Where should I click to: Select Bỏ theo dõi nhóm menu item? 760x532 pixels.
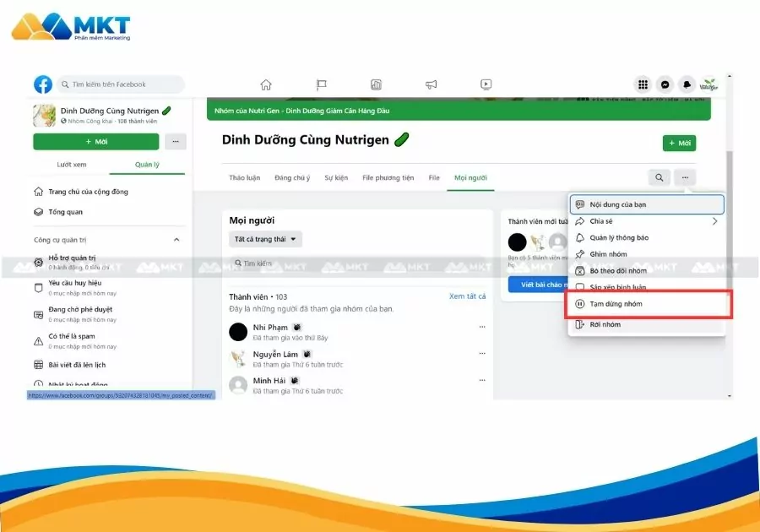(647, 271)
